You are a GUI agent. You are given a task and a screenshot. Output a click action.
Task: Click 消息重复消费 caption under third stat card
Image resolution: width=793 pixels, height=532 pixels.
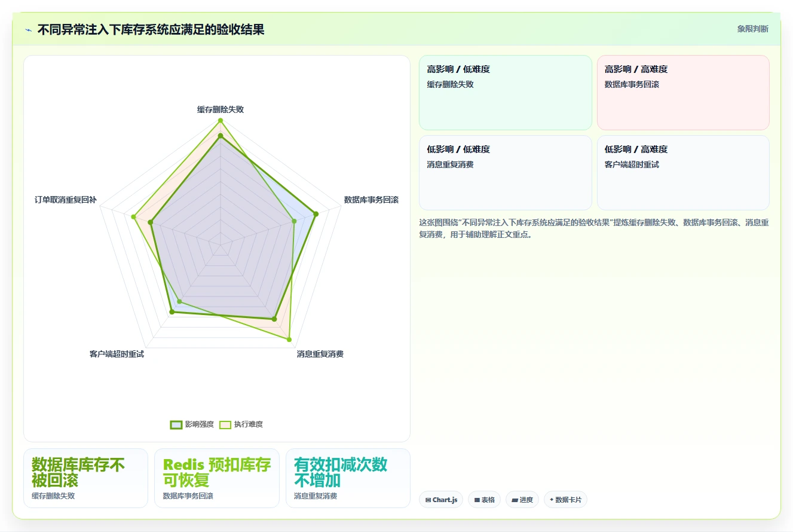[316, 496]
